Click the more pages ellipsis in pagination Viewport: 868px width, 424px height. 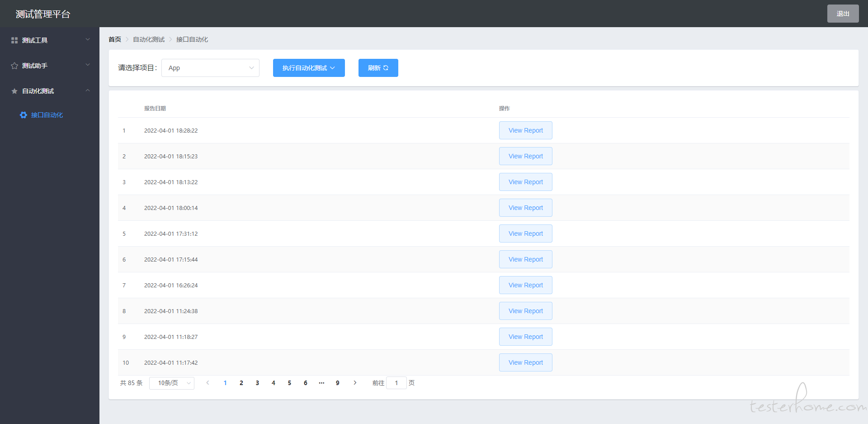(321, 383)
